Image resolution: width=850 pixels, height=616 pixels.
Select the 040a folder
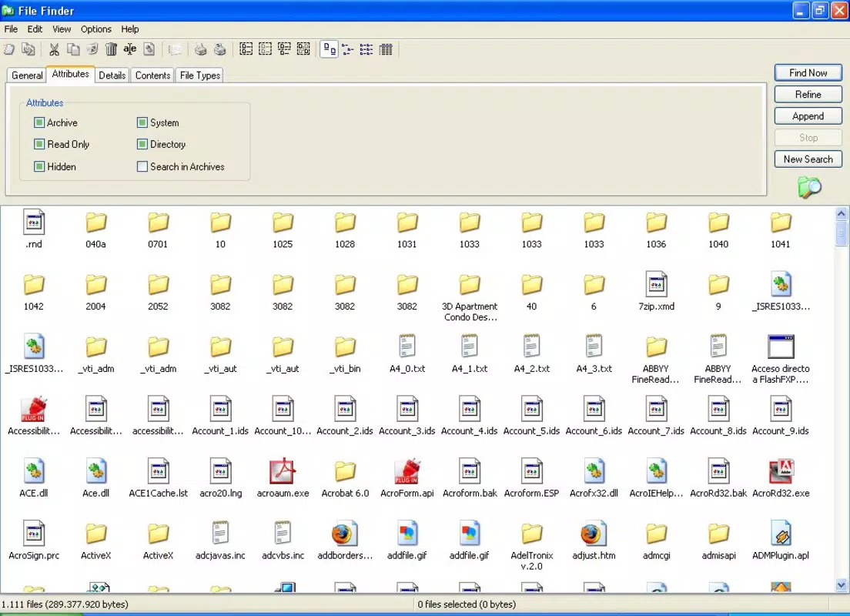click(x=95, y=222)
